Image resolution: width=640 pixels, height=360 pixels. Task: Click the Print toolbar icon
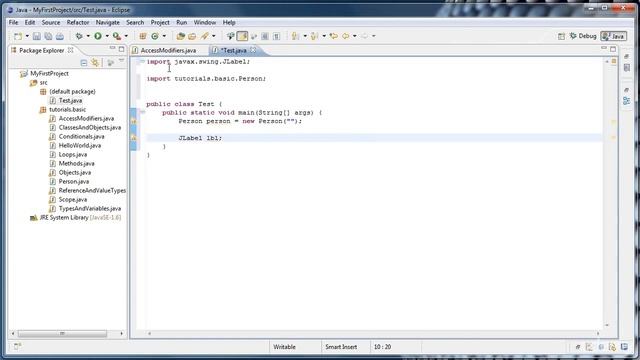pos(60,36)
